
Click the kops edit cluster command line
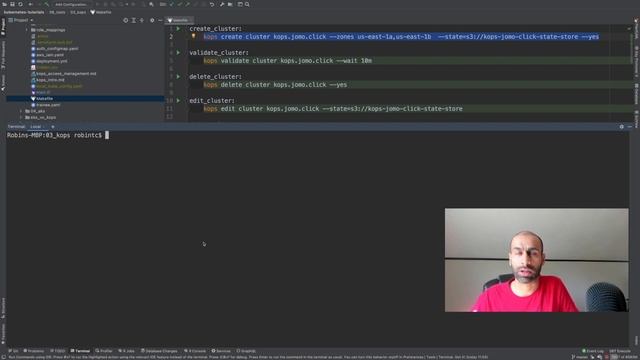pyautogui.click(x=333, y=109)
